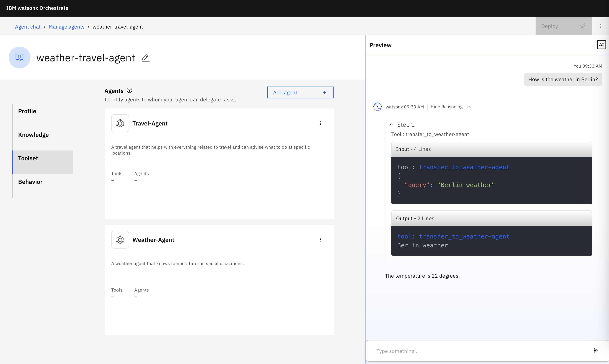Click the Weather-Agent hexagon icon
609x364 pixels.
point(120,240)
